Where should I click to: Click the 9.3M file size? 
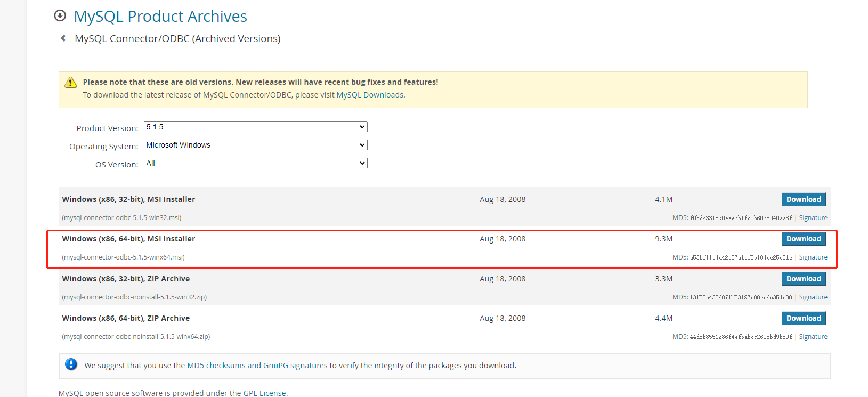pos(663,239)
